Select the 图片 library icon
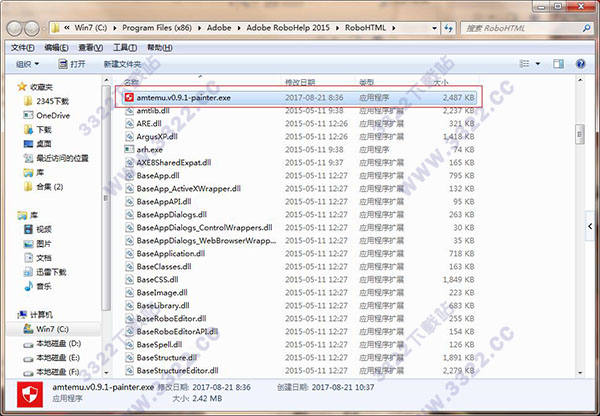 point(28,244)
